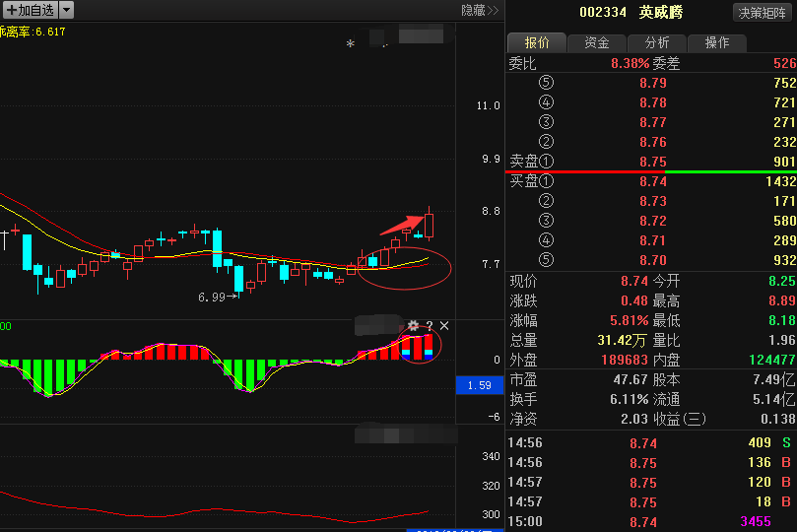797x532 pixels.
Task: Select buy level ④ price 8.71
Action: click(x=652, y=240)
